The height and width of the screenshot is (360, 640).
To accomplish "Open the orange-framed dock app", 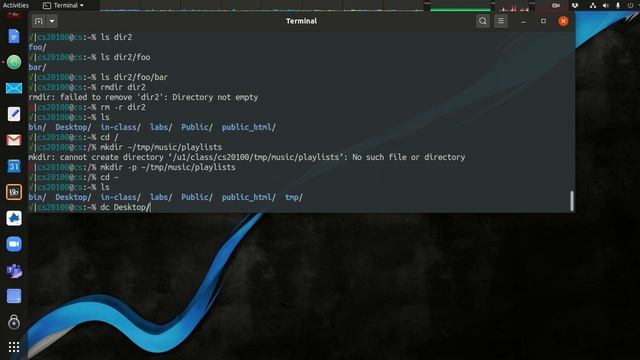I will 14,192.
